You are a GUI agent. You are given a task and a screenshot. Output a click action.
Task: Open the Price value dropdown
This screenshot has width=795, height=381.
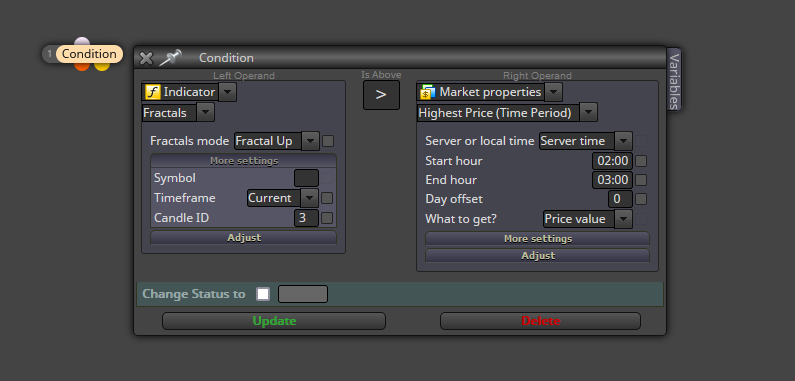pyautogui.click(x=623, y=219)
